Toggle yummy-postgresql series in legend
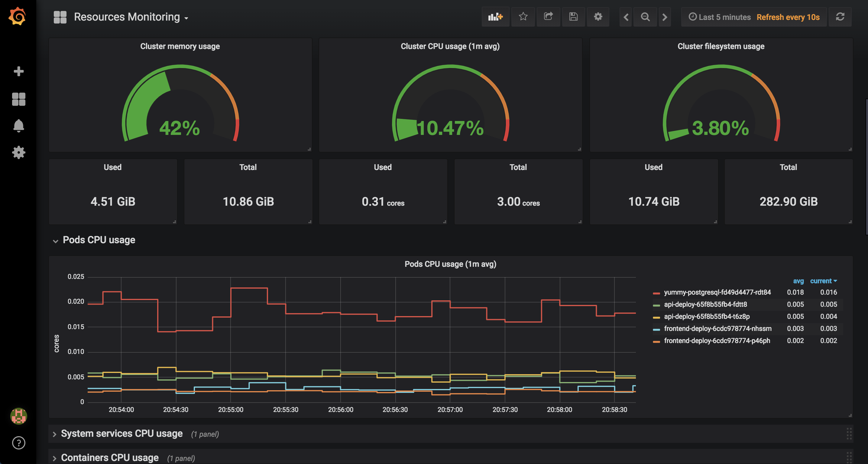Viewport: 868px width, 464px height. point(717,292)
